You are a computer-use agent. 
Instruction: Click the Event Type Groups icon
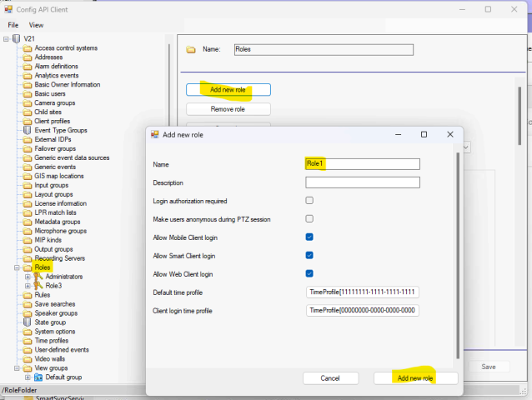[x=28, y=130]
